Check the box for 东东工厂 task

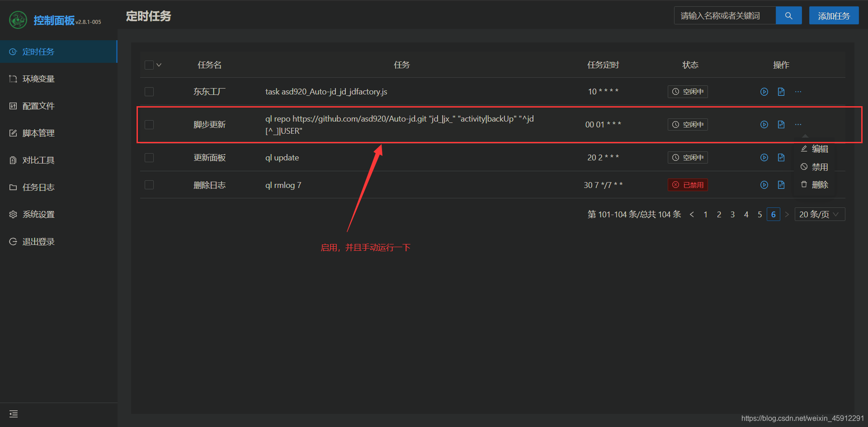[x=149, y=92]
